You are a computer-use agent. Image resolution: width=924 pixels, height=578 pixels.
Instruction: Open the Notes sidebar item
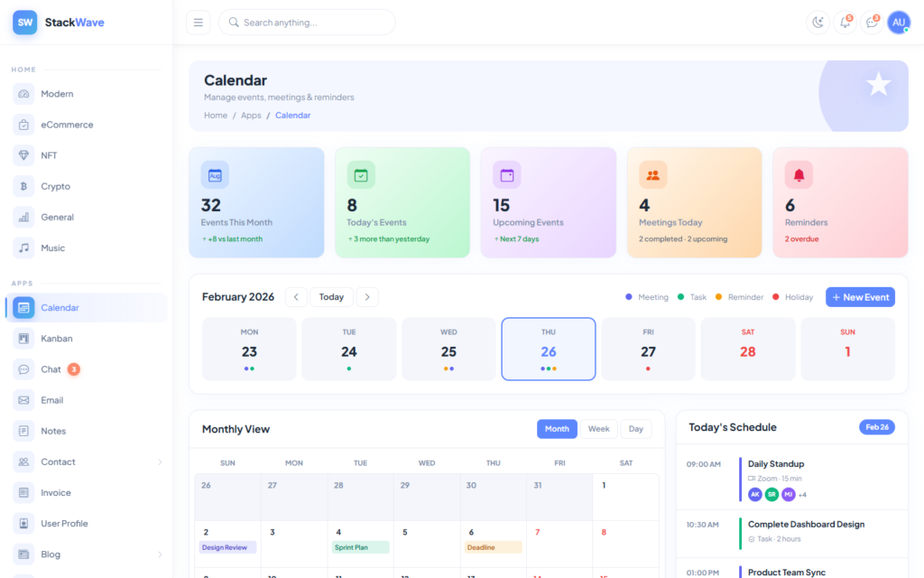pos(87,431)
